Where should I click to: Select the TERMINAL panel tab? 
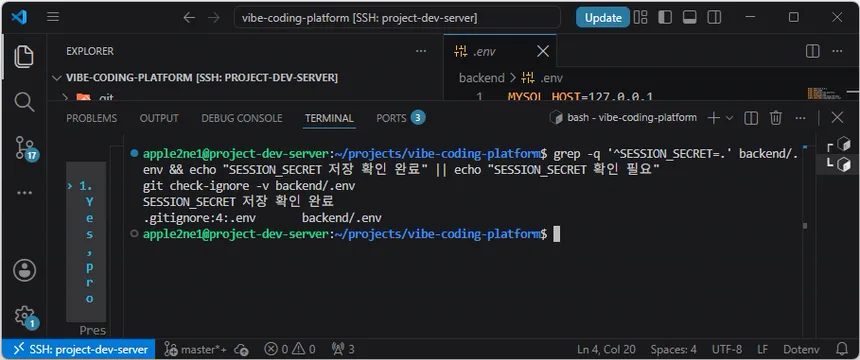tap(329, 118)
